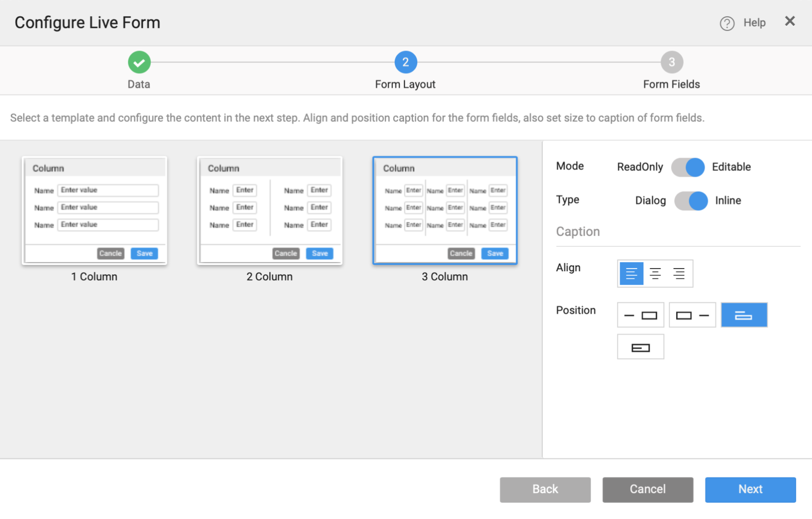Set caption position left of the field
Viewport: 812px width, 519px height.
coord(640,314)
